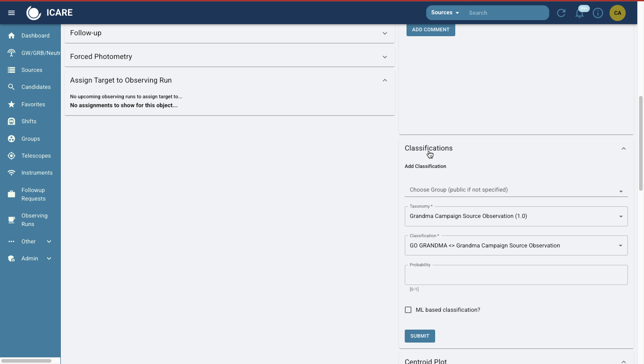Viewport: 644px width, 364px height.
Task: Click the Favorites star icon
Action: [12, 105]
